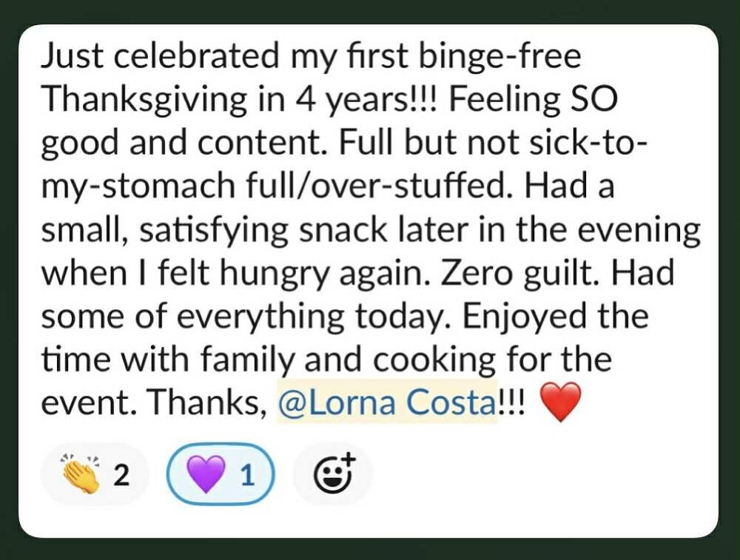Remove your purple heart reaction
This screenshot has width=740, height=560.
(222, 474)
